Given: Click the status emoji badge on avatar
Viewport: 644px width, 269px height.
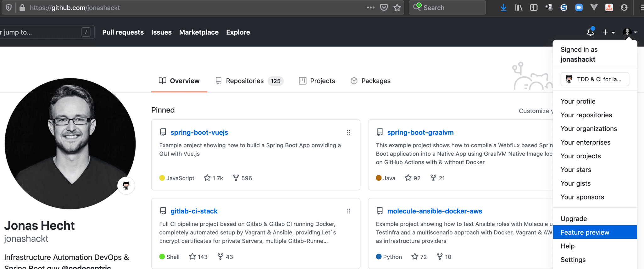Looking at the screenshot, I should (x=126, y=186).
